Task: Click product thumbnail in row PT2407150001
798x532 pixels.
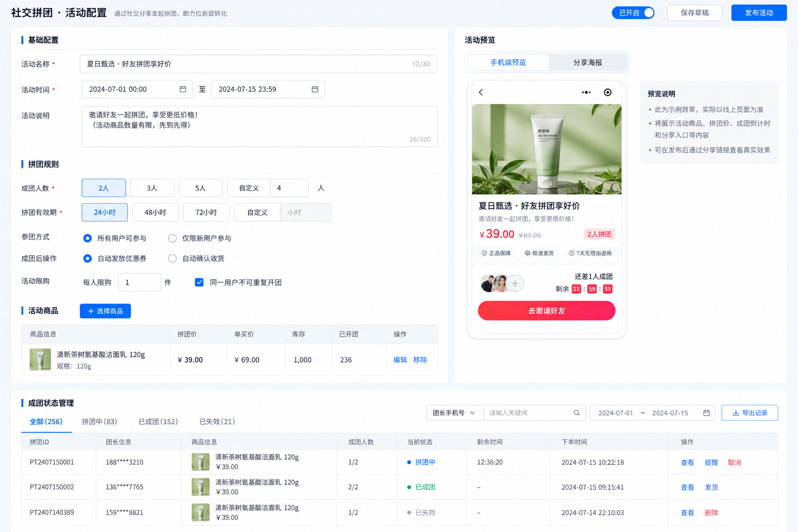Action: (201, 462)
